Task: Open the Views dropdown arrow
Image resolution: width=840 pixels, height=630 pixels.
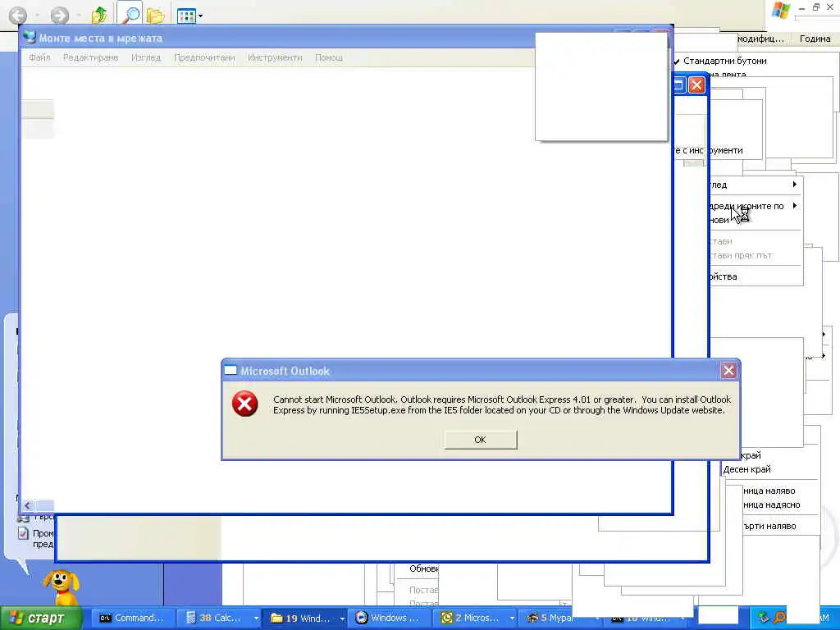Action: click(x=200, y=16)
